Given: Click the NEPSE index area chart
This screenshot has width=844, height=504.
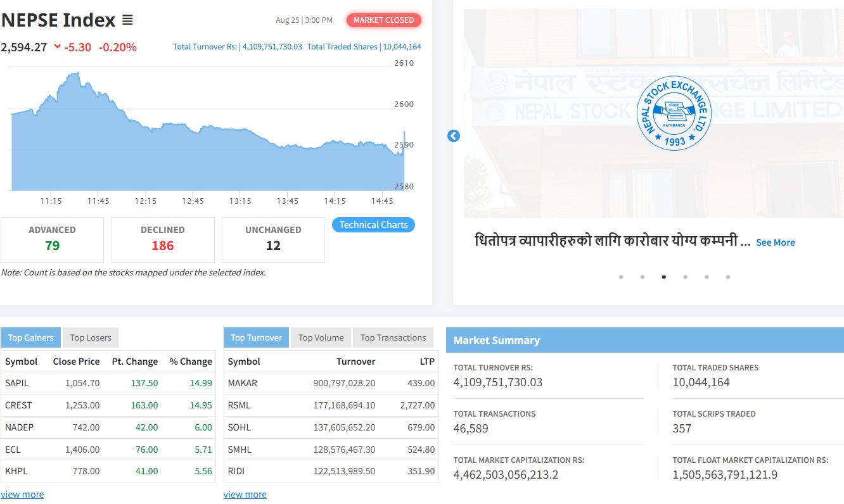Looking at the screenshot, I should (208, 131).
